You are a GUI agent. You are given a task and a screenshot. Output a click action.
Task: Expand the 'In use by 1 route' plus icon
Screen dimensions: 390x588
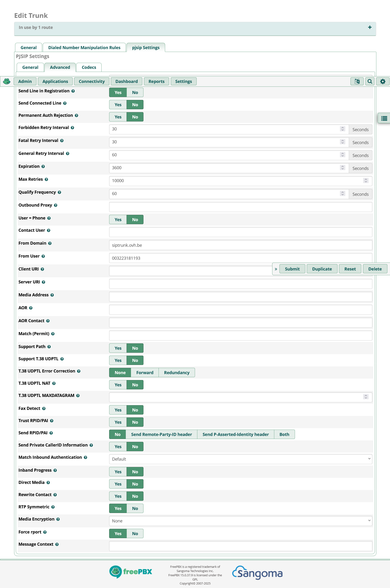tap(370, 27)
